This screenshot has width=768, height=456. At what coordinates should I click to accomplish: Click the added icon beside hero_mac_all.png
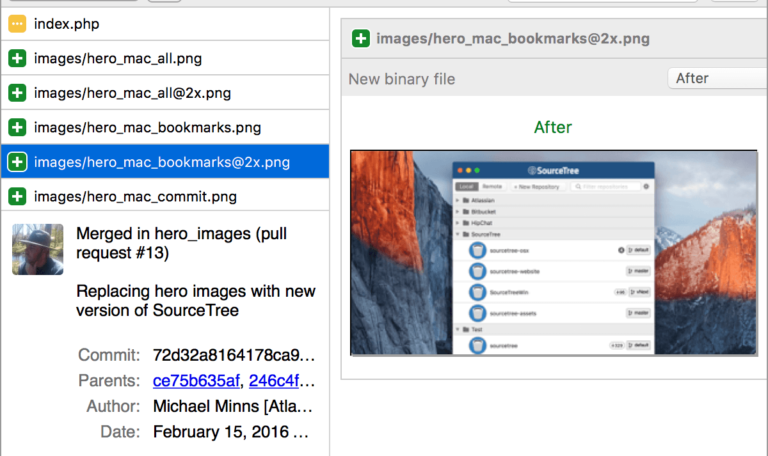point(17,58)
